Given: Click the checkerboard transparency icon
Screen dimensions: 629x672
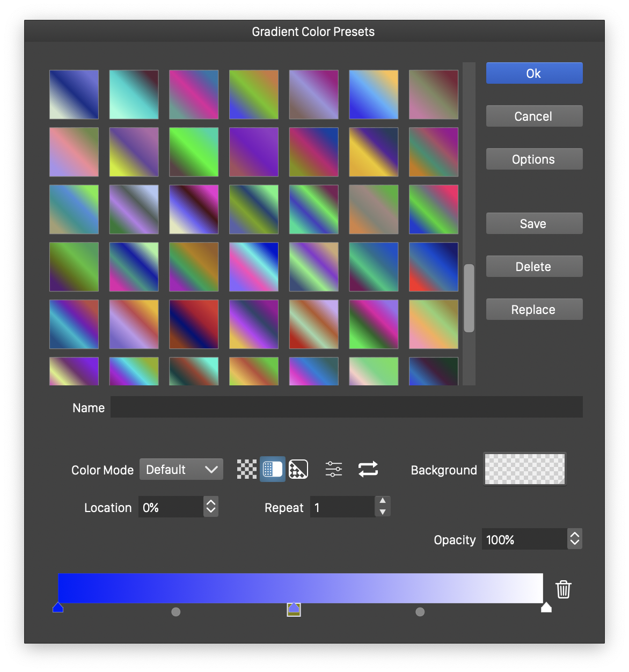Looking at the screenshot, I should [x=247, y=470].
